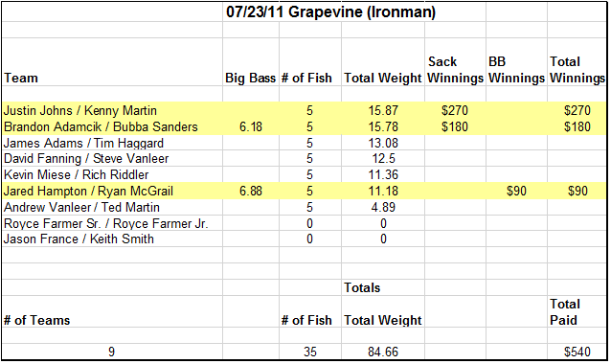Image resolution: width=611 pixels, height=364 pixels.
Task: Click the total weight value 12.5
Action: [383, 159]
